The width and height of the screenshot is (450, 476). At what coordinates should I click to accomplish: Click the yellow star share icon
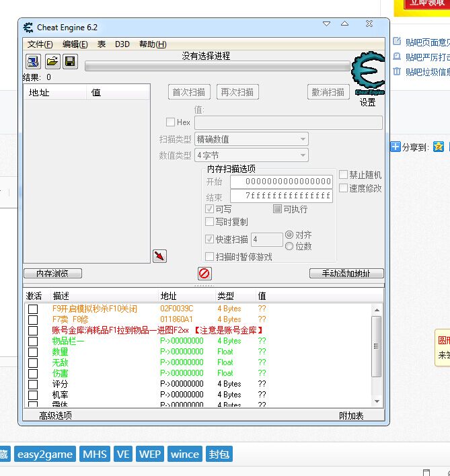tap(439, 147)
